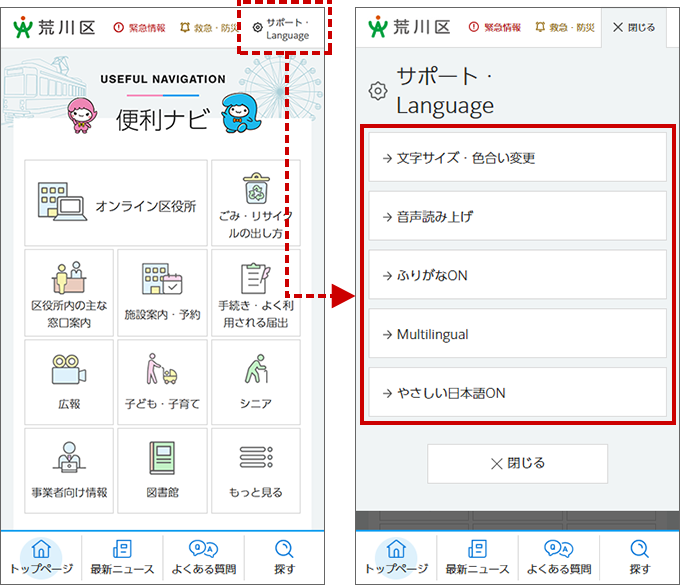This screenshot has height=585, width=680.
Task: Open 最新ニュース in right screen bottom bar
Action: 477,557
